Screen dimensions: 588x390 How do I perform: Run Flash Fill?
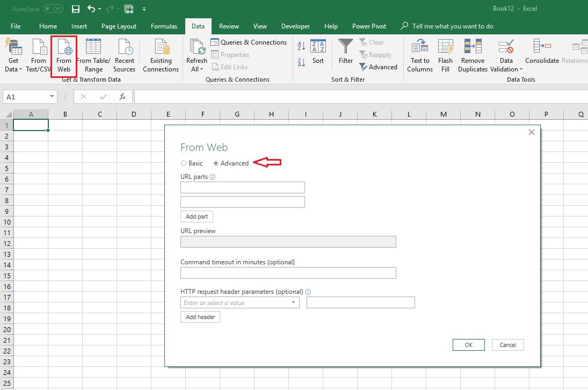[445, 48]
